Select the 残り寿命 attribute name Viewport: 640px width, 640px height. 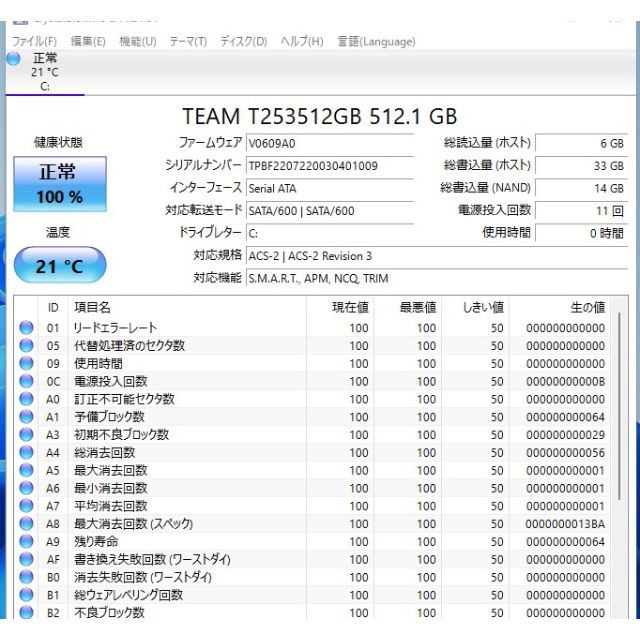[96, 542]
